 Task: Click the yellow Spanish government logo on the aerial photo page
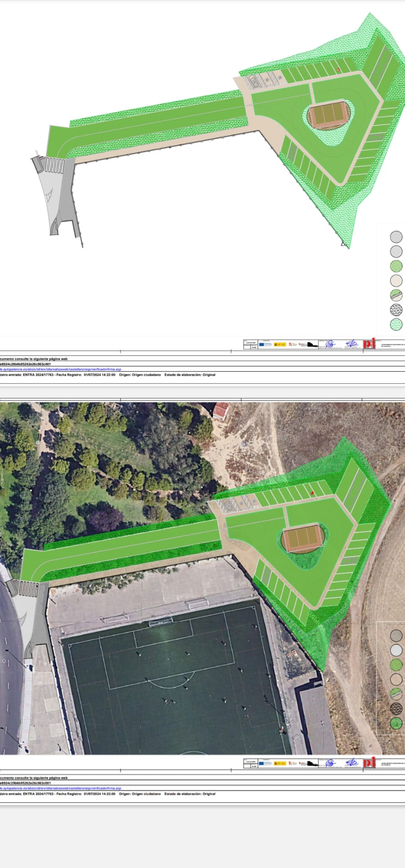[x=280, y=763]
